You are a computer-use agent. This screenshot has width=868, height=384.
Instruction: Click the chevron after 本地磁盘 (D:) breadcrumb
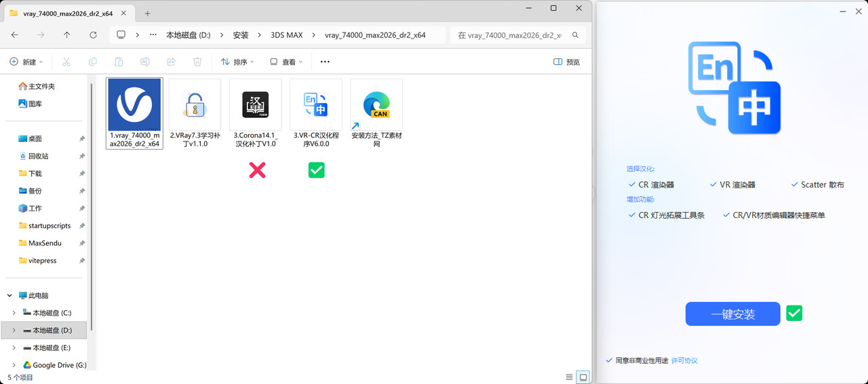pyautogui.click(x=223, y=35)
